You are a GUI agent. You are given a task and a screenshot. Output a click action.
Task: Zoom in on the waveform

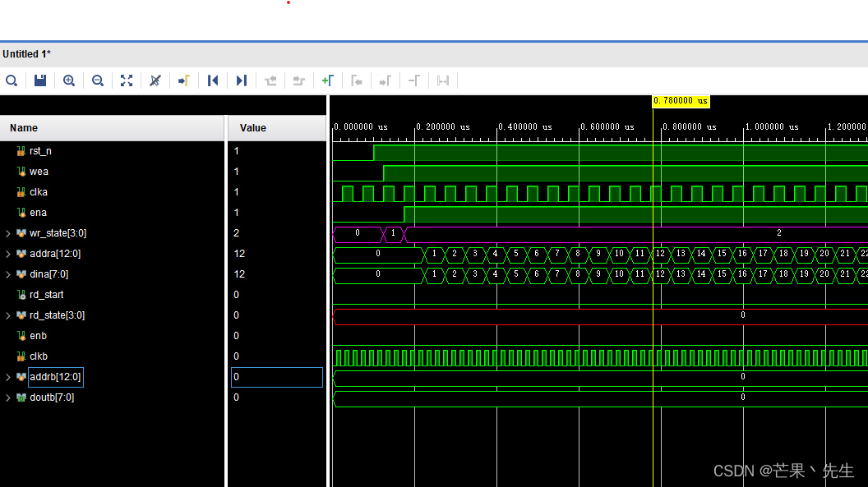coord(69,80)
